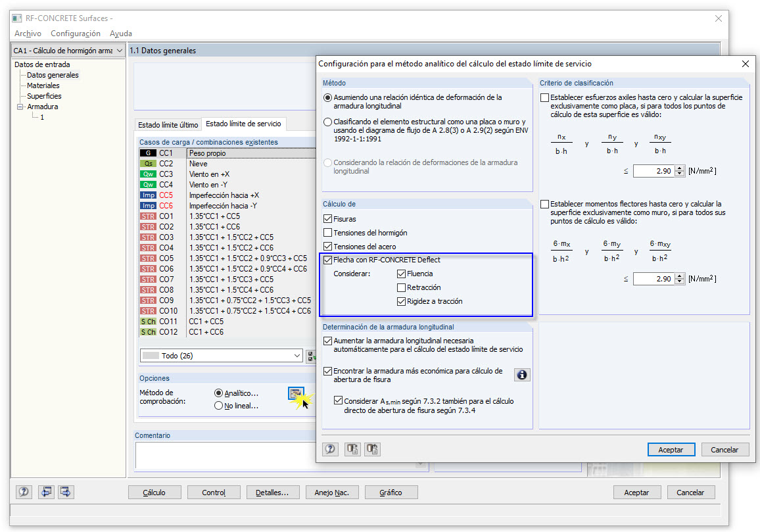This screenshot has height=532, width=760.
Task: Enable set axial forces to zero checkbox
Action: click(545, 97)
